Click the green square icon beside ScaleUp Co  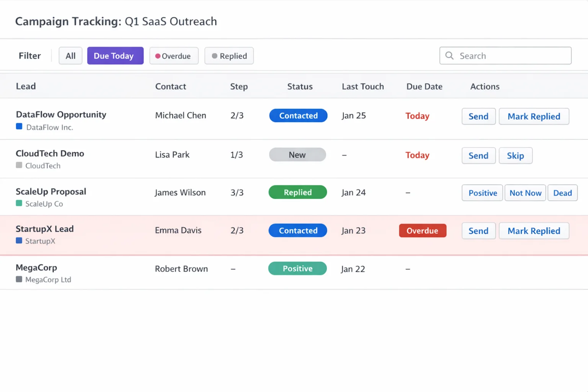[19, 204]
